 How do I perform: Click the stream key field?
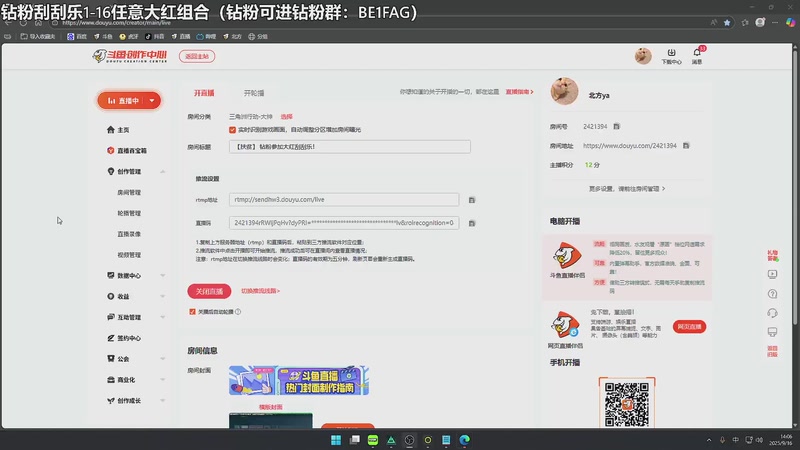[344, 223]
